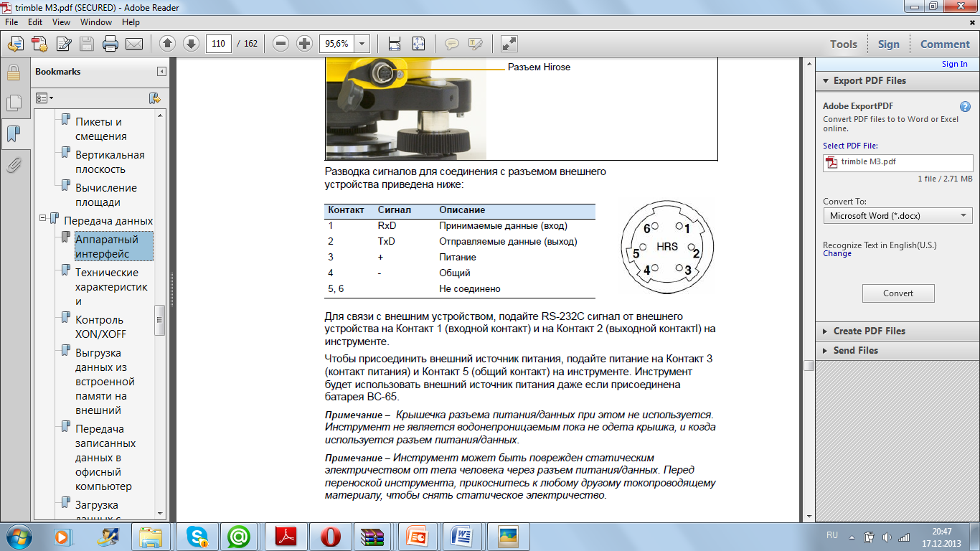Viewport: 980px width, 551px height.
Task: Open the Sign pane tab
Action: tap(888, 44)
